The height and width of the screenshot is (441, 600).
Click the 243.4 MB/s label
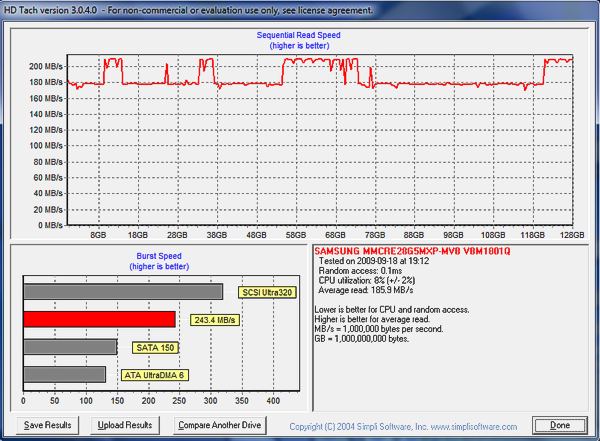tap(215, 320)
